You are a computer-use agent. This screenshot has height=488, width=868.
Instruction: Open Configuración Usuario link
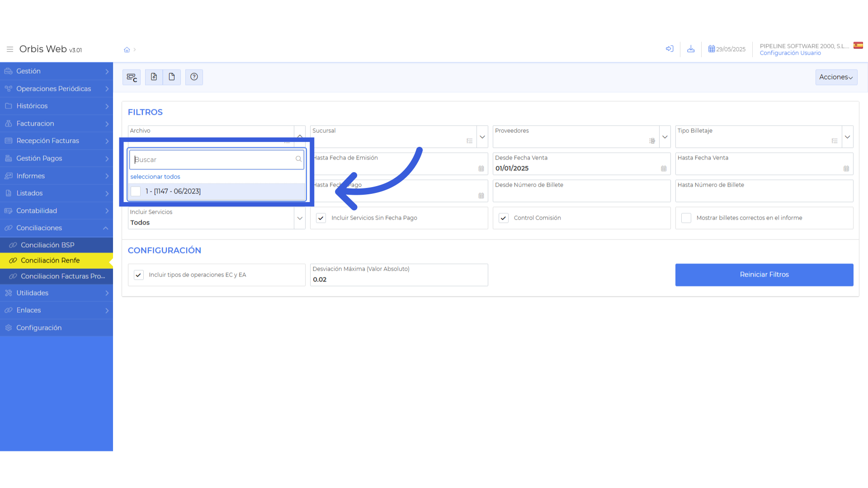pyautogui.click(x=790, y=53)
